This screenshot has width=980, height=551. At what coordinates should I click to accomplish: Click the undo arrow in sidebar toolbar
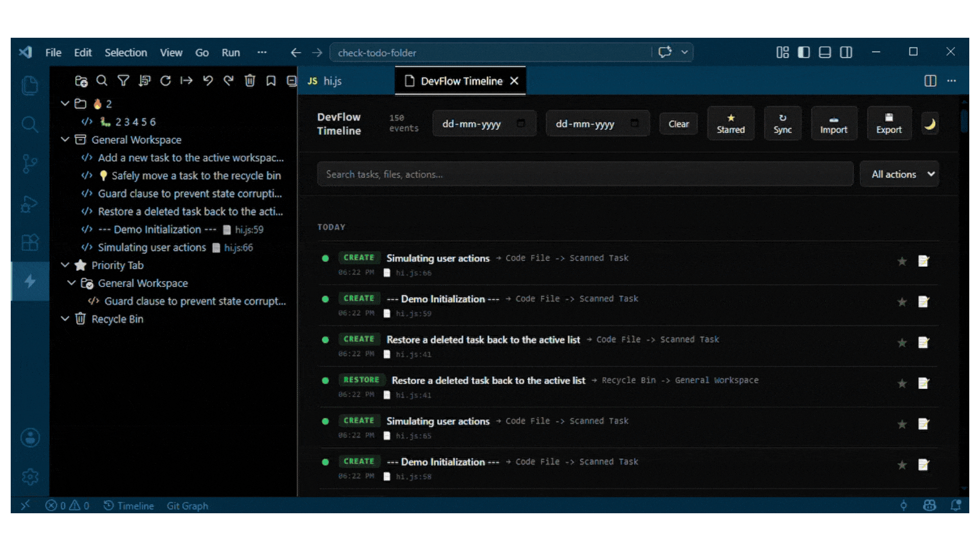click(207, 81)
